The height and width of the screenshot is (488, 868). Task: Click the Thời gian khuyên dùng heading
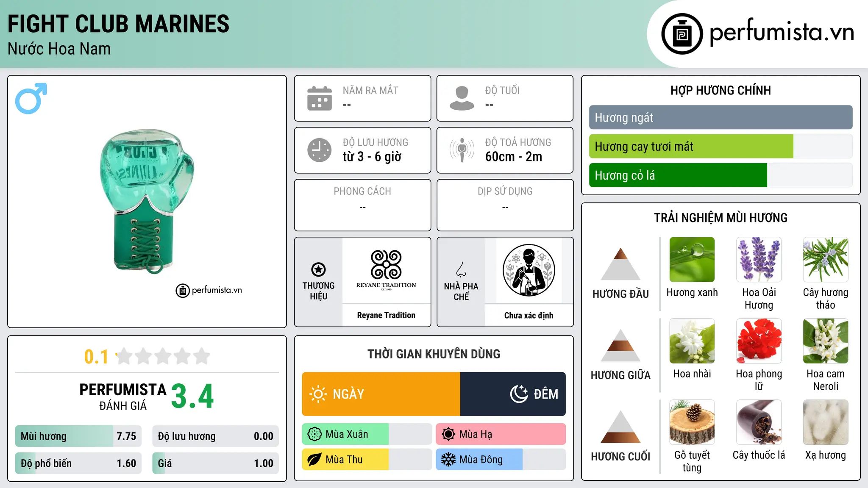coord(434,354)
